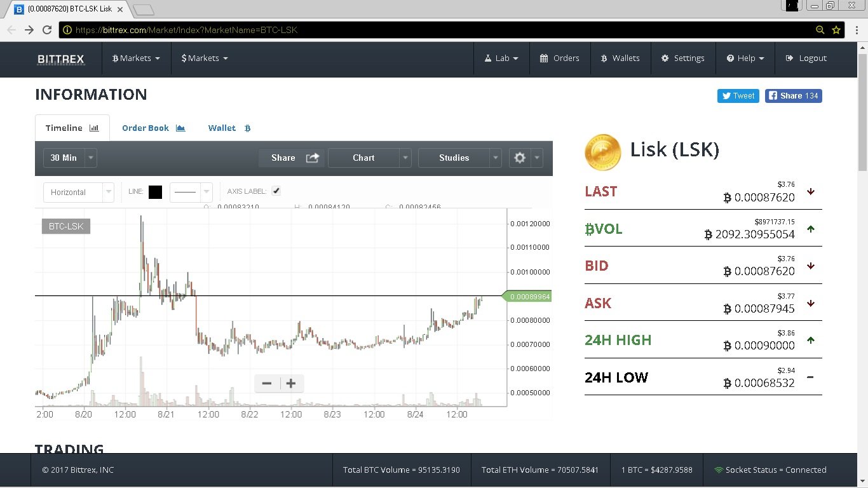Click the BID red down arrow

click(x=811, y=266)
